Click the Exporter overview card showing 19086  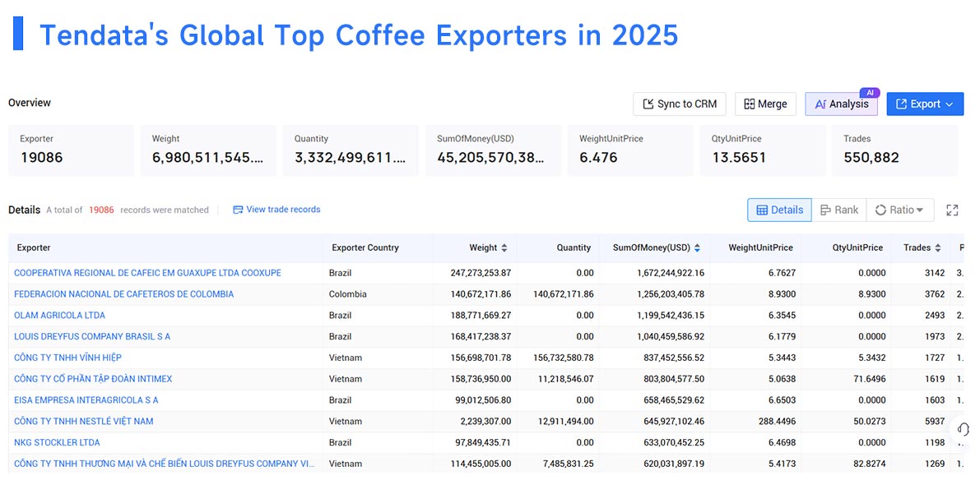pos(71,150)
